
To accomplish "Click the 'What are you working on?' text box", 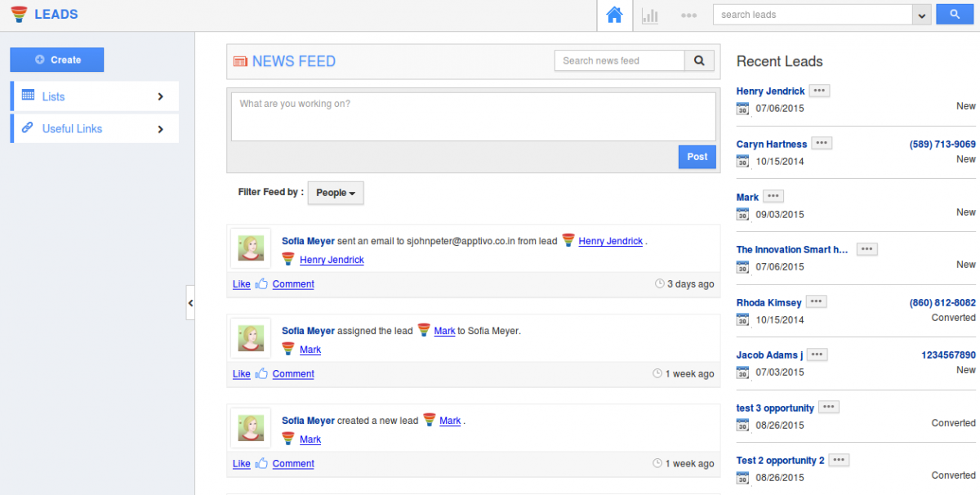I will click(474, 117).
